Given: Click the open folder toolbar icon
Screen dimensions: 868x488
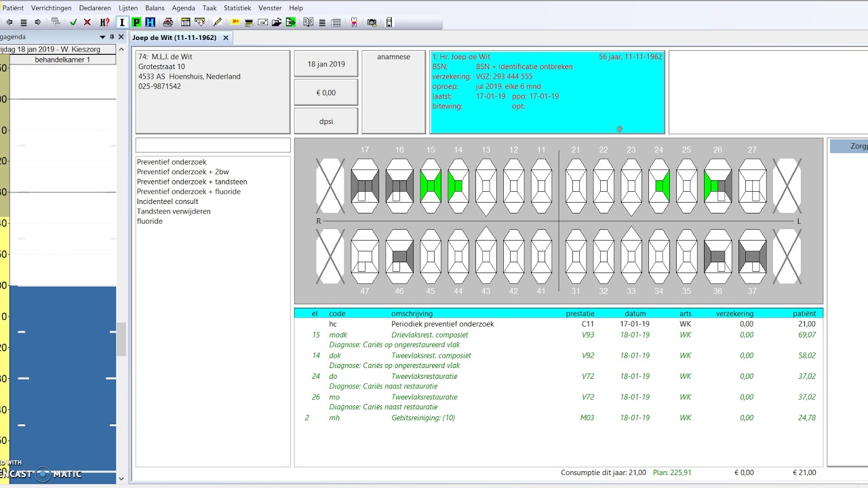Looking at the screenshot, I should point(277,22).
